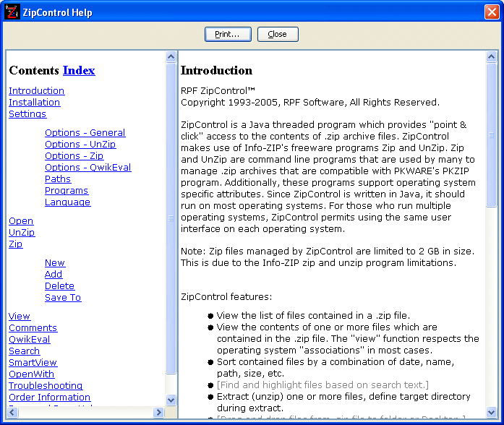Click the Close button

(278, 34)
